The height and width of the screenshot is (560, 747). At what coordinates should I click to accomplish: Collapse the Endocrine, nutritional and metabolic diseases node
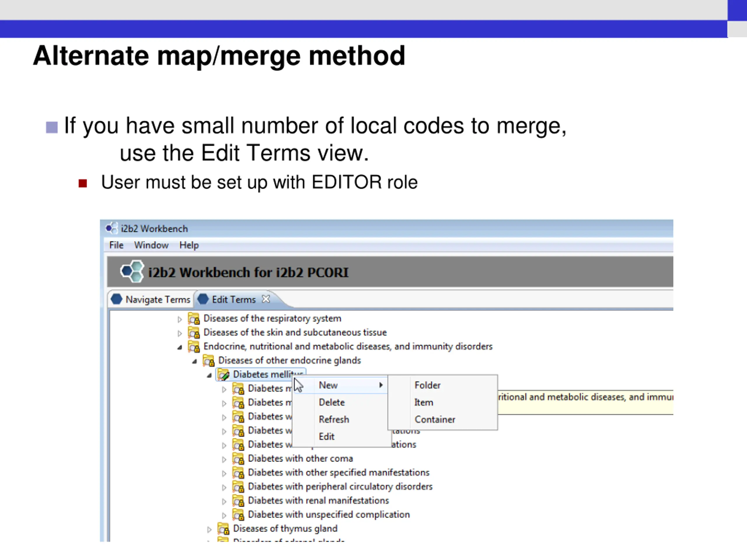[180, 347]
